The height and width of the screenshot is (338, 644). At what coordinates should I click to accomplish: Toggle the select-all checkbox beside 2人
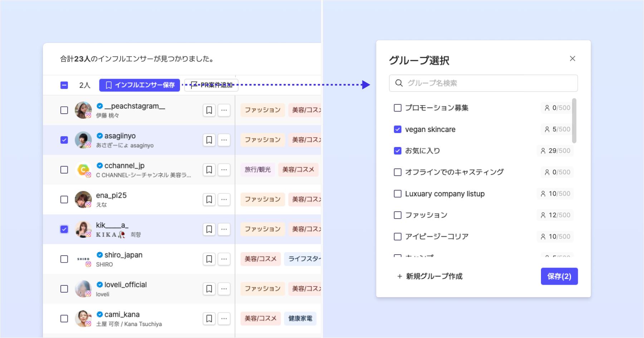pyautogui.click(x=64, y=85)
